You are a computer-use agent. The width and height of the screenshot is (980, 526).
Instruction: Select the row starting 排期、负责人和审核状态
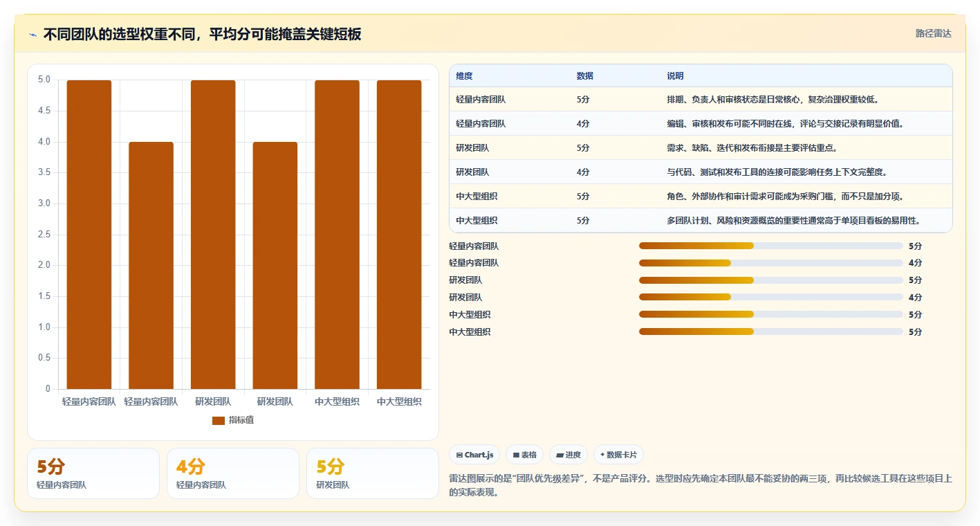(x=701, y=100)
